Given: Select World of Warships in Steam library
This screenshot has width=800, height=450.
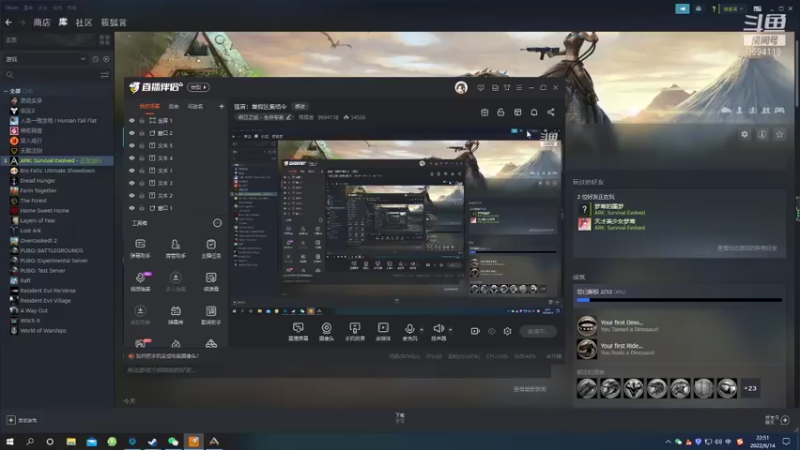Looking at the screenshot, I should [x=43, y=331].
